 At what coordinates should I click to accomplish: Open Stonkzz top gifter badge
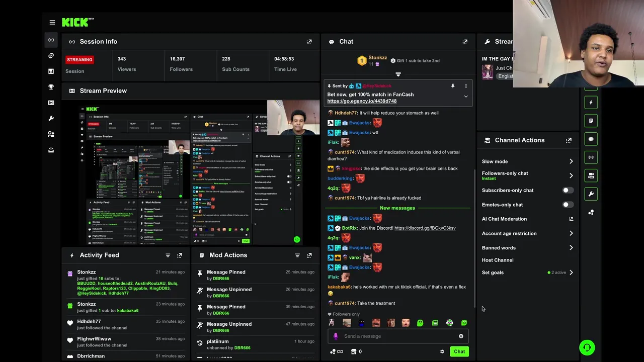pos(362,61)
